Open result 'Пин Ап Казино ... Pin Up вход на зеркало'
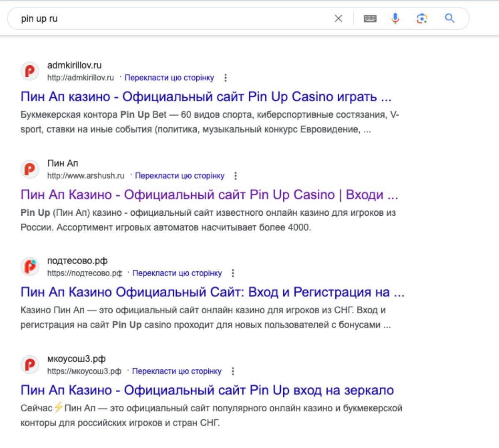499x448 pixels. tap(207, 390)
